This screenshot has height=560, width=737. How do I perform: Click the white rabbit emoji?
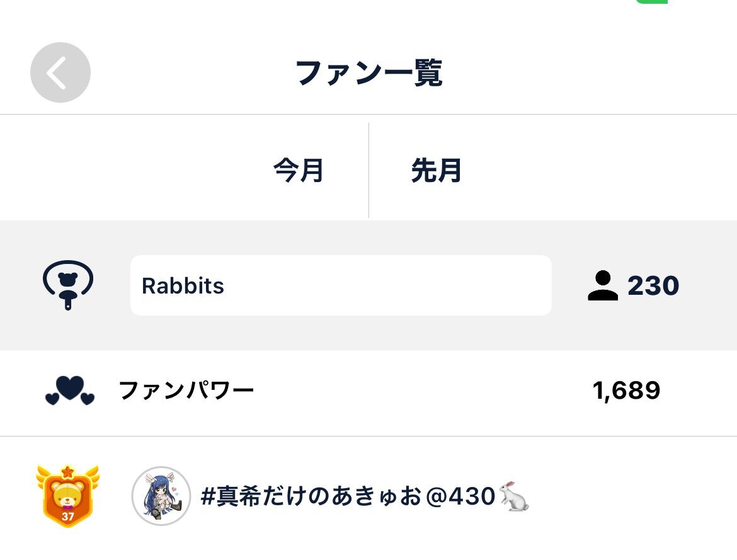514,496
